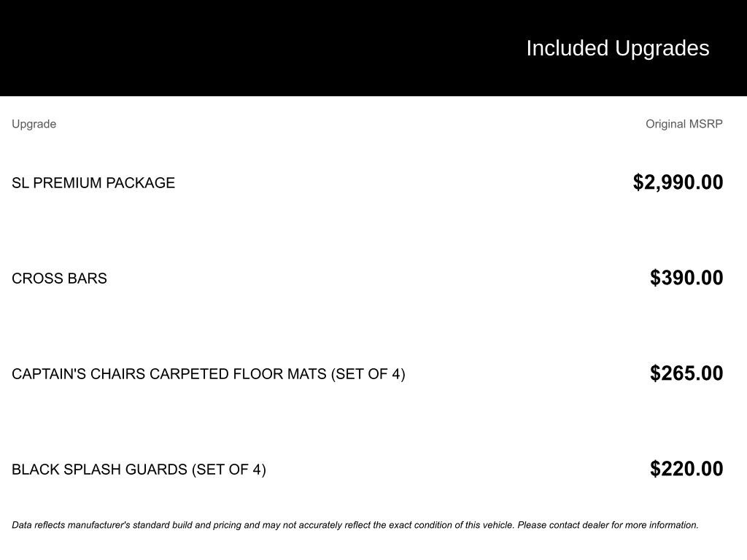Select the CROSS BARS upgrade name
Screen dimensions: 747x560
pyautogui.click(x=59, y=279)
